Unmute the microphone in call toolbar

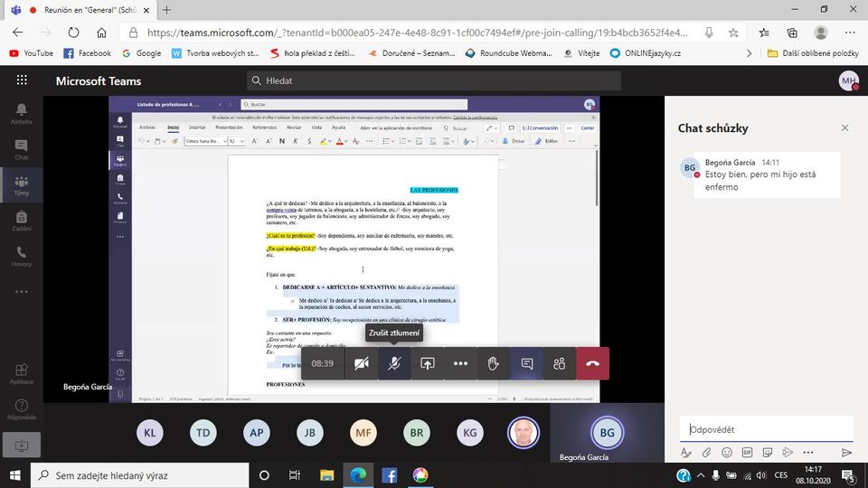pos(394,363)
